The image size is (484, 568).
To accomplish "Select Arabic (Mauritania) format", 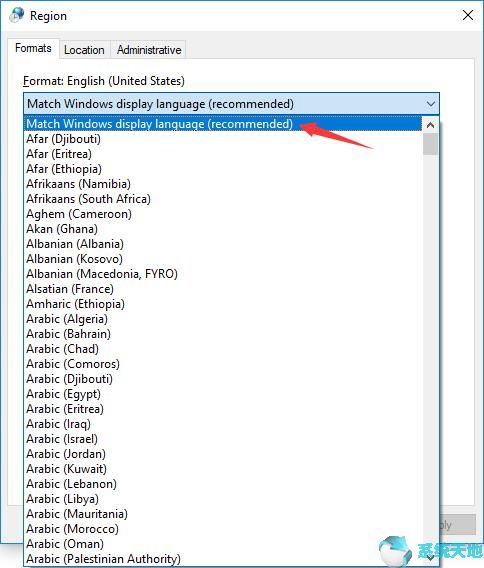I will (223, 514).
